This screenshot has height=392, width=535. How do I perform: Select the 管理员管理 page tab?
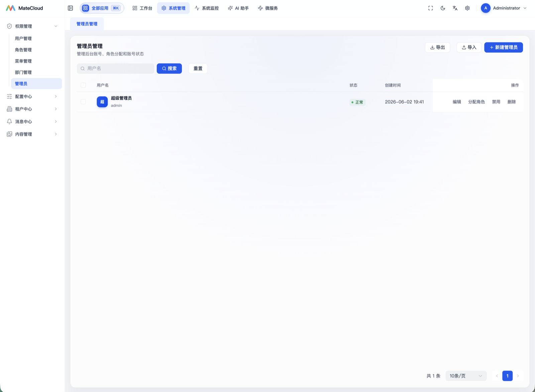tap(87, 24)
